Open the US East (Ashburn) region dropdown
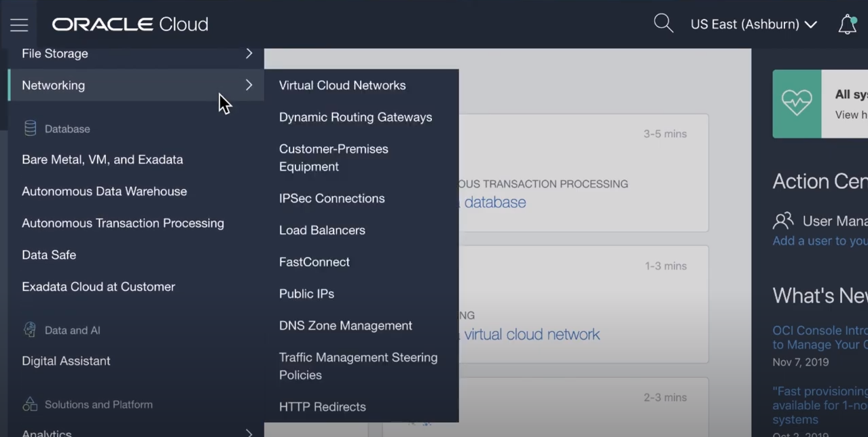This screenshot has width=868, height=437. click(754, 24)
